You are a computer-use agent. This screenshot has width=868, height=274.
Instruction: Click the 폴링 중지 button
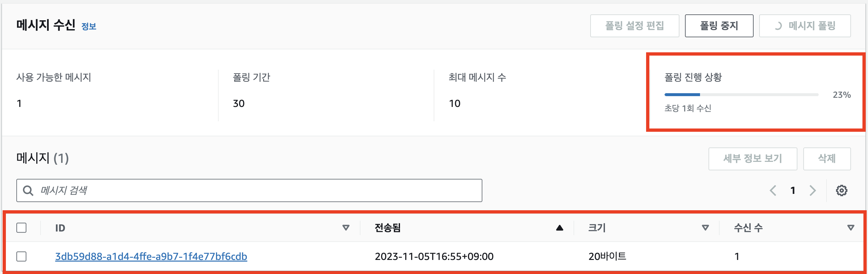click(719, 25)
